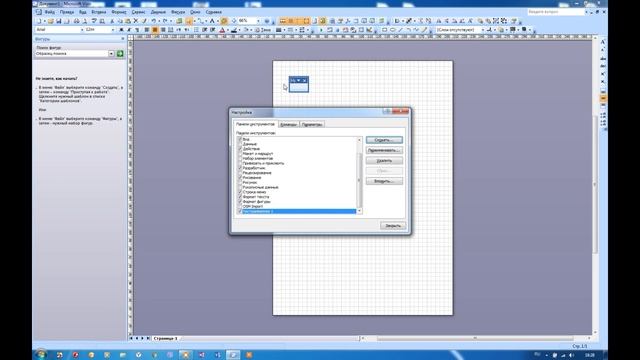Click the Вложить... button

[384, 181]
